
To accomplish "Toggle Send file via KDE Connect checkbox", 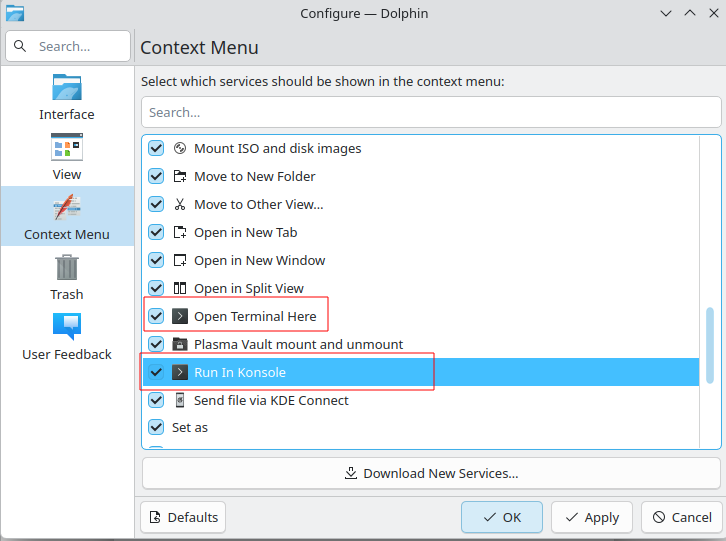I will tap(156, 400).
